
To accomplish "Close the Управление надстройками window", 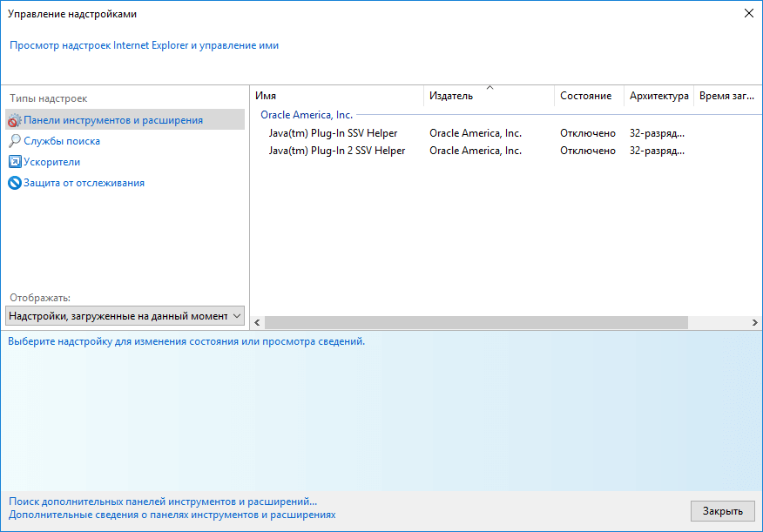I will [749, 13].
